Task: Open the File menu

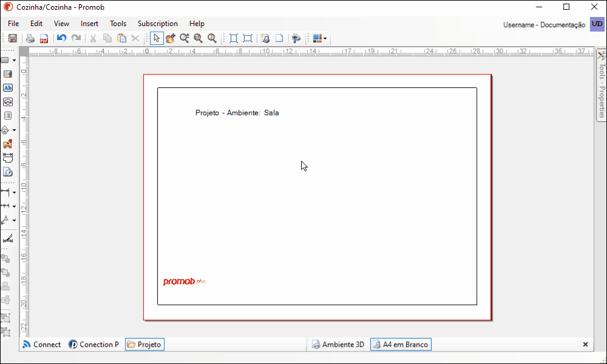Action: [x=13, y=24]
